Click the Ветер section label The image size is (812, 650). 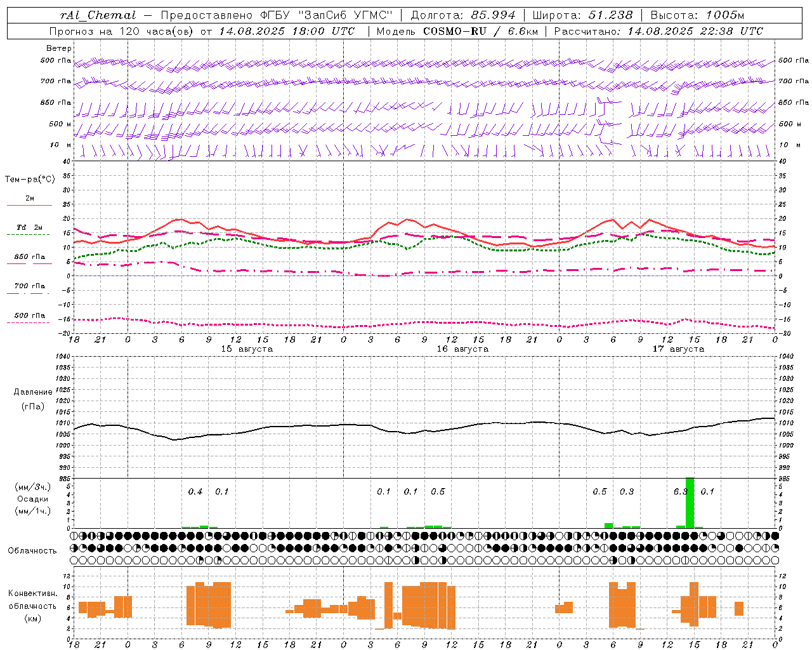(x=59, y=48)
